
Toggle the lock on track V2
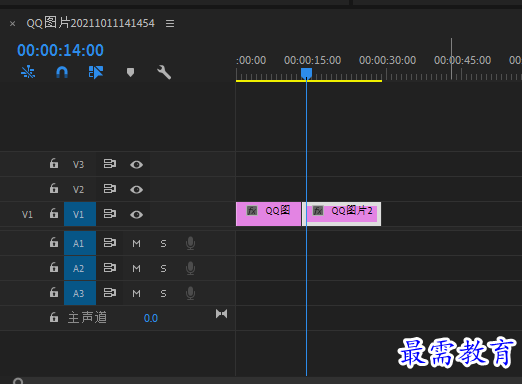pyautogui.click(x=54, y=189)
